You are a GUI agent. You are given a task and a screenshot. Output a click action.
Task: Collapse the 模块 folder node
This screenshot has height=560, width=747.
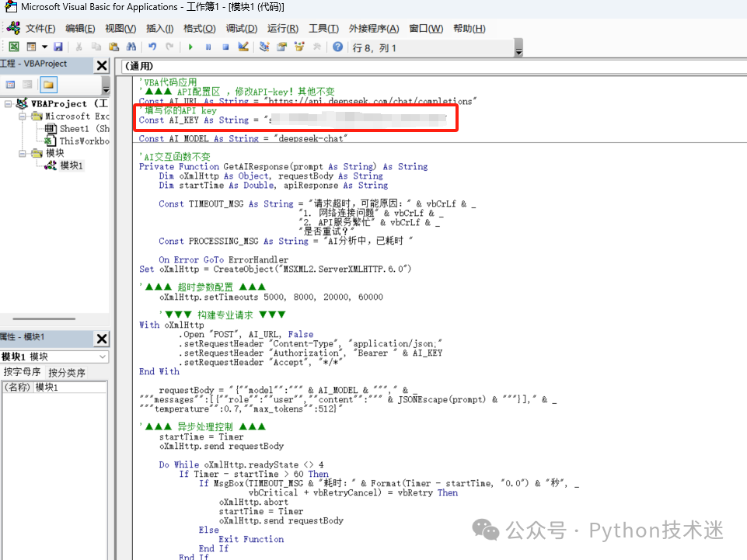(x=23, y=153)
